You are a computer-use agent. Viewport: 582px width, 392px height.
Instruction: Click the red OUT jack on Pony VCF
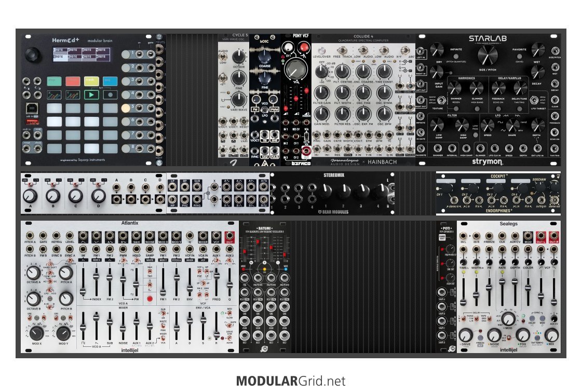tap(306, 151)
